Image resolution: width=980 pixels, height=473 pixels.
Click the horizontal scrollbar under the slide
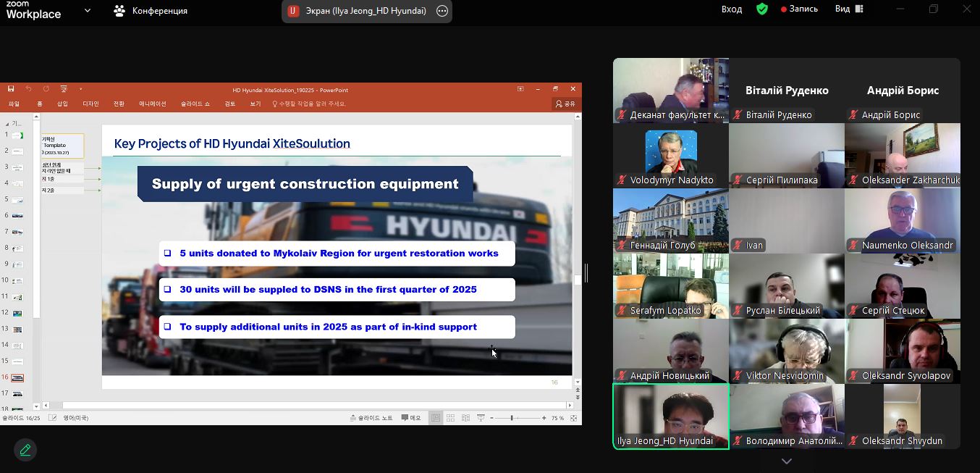click(x=308, y=406)
